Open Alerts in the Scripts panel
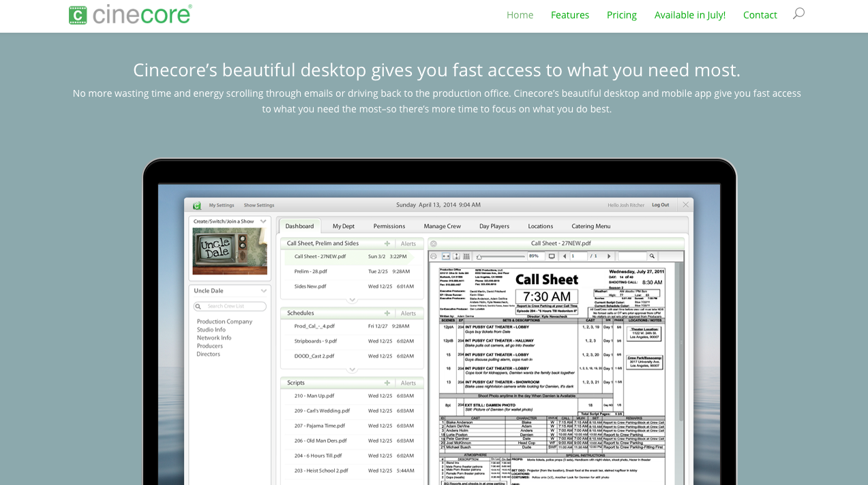The height and width of the screenshot is (485, 868). 408,383
